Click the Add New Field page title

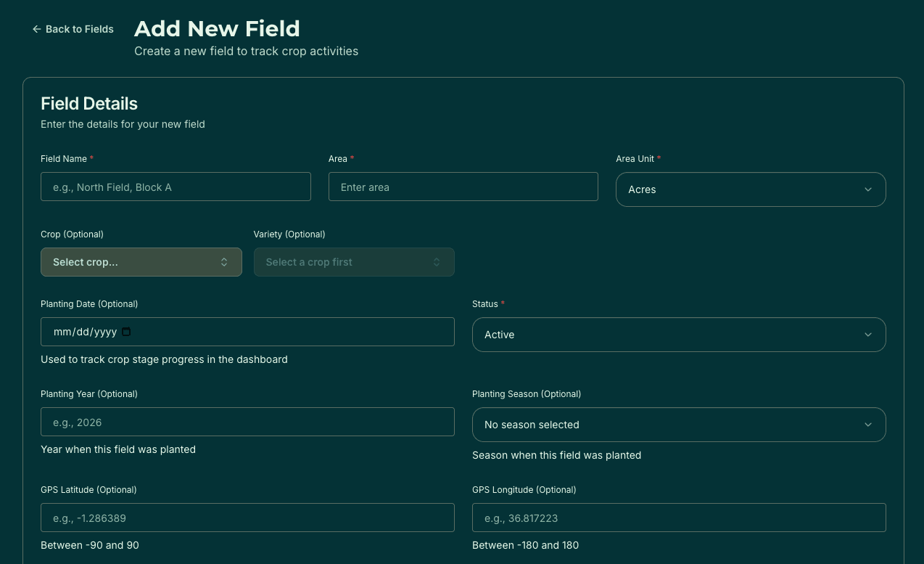pos(217,28)
